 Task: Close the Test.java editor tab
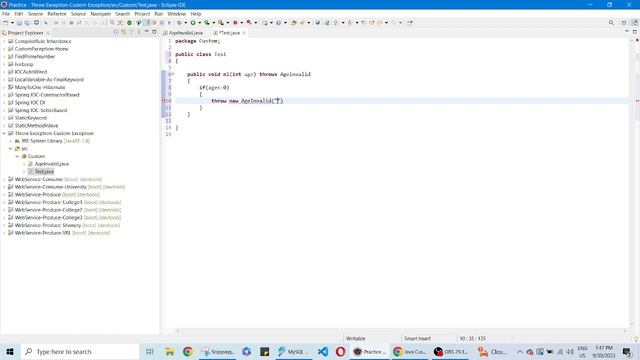click(x=244, y=33)
